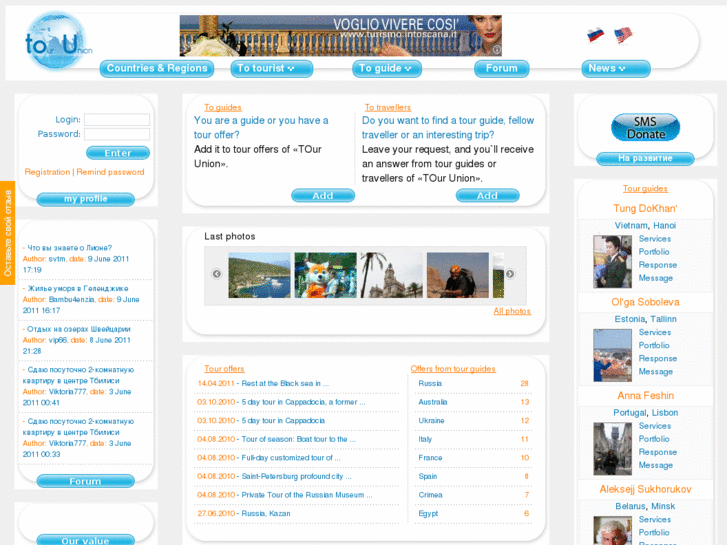Screen dimensions: 727x545
Task: Select Italy in offers by country
Action: point(425,439)
